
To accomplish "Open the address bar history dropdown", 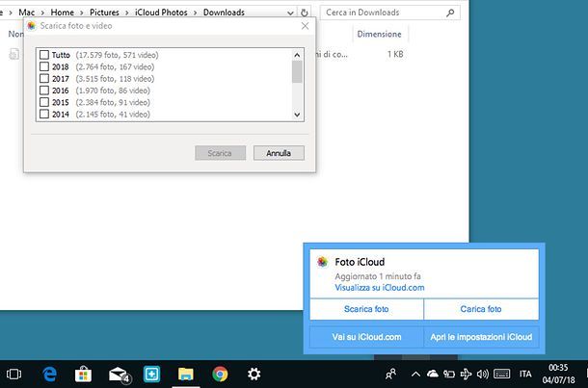I will (x=290, y=13).
